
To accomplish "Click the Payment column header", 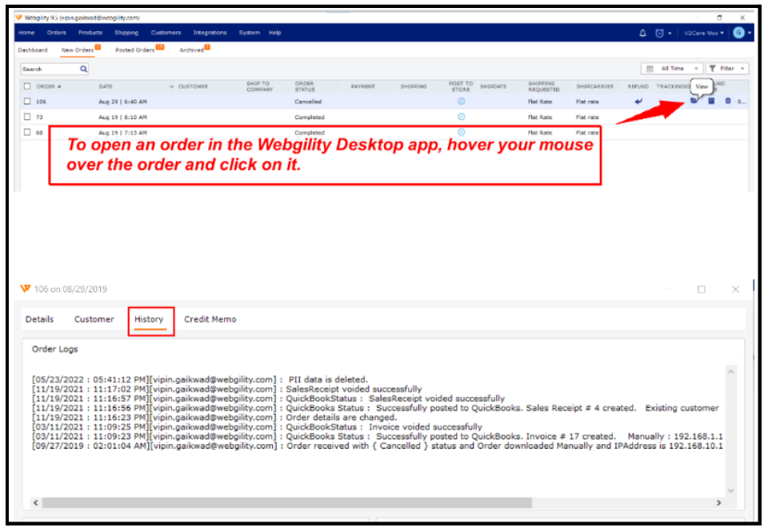I will 363,86.
